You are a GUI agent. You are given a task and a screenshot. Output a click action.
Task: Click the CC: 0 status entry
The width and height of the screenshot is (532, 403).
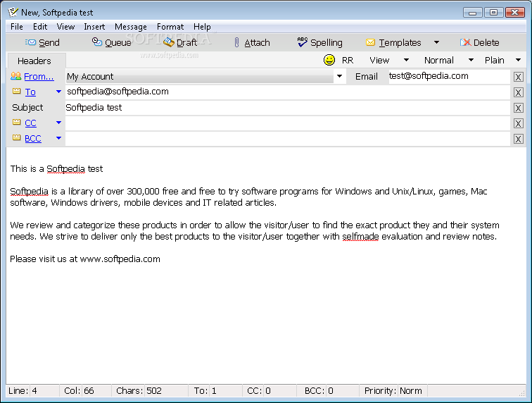[x=259, y=391]
